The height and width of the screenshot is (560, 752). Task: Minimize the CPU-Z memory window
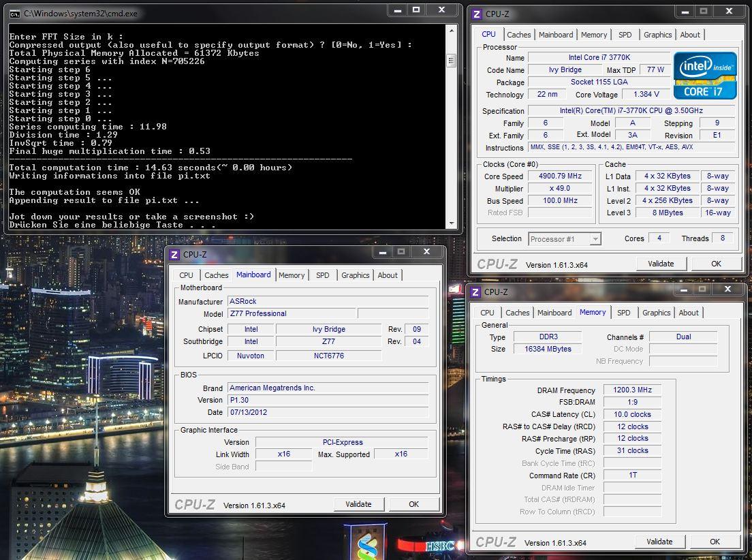click(685, 290)
